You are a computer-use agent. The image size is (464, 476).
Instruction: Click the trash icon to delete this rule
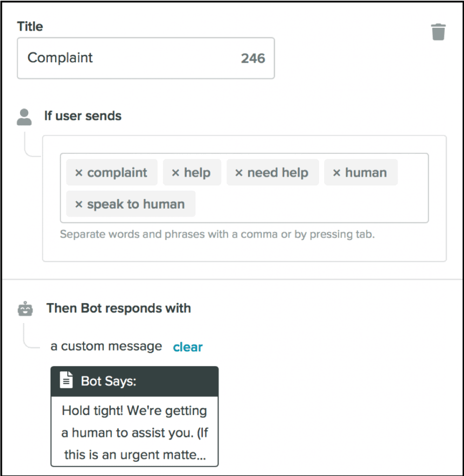pyautogui.click(x=438, y=32)
